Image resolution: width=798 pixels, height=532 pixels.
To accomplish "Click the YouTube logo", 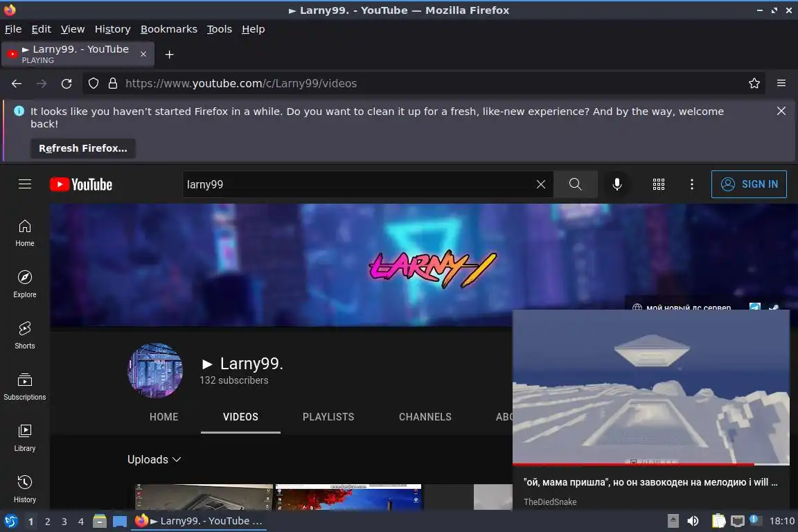I will pyautogui.click(x=81, y=184).
